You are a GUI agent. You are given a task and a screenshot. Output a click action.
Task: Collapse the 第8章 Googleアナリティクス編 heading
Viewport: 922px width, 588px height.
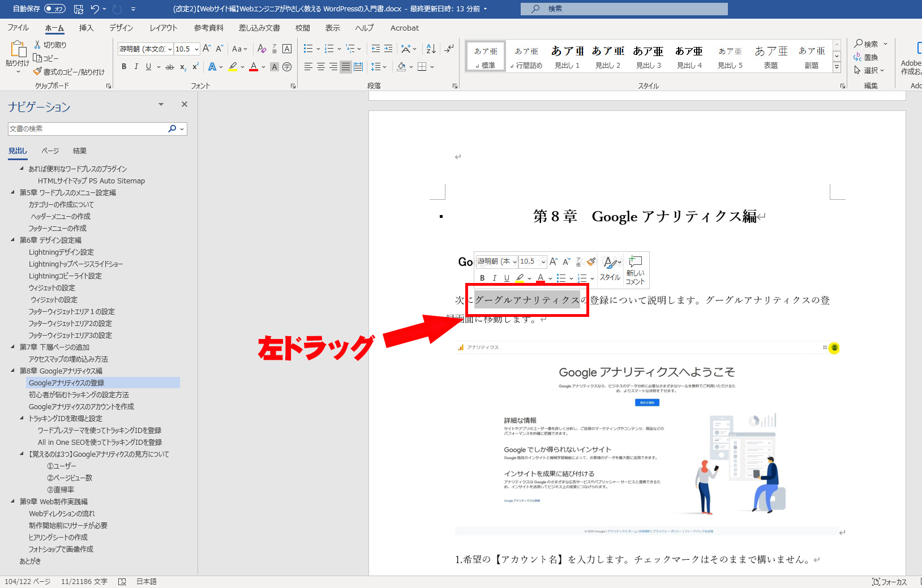[x=12, y=371]
